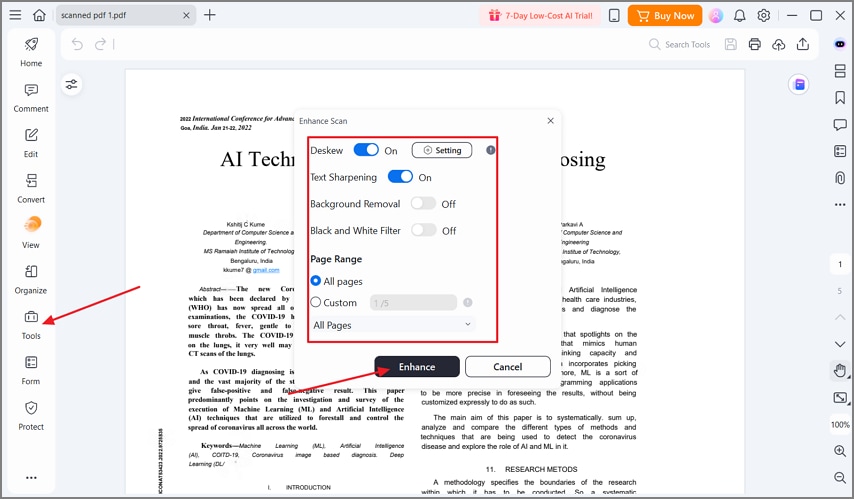854x499 pixels.
Task: Open the Form sidebar tool
Action: tap(31, 370)
